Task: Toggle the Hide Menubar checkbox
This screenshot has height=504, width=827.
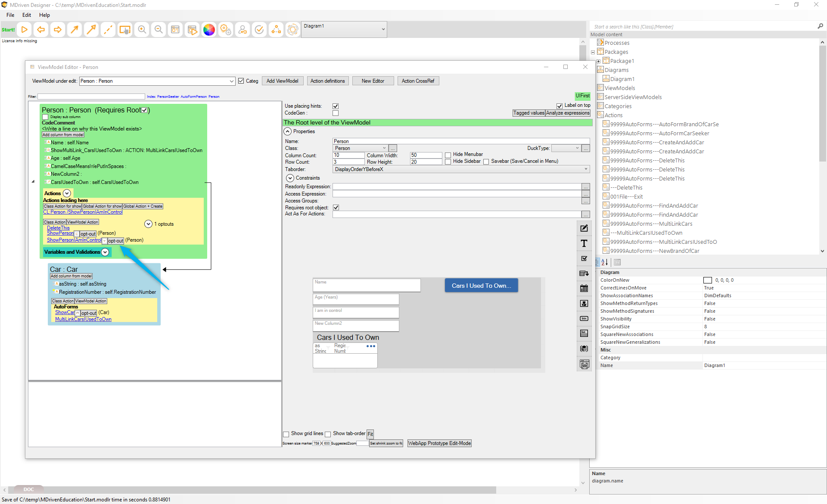Action: point(448,155)
